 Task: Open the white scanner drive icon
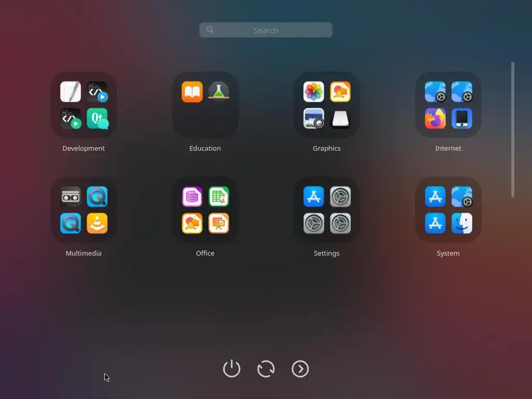pyautogui.click(x=340, y=118)
